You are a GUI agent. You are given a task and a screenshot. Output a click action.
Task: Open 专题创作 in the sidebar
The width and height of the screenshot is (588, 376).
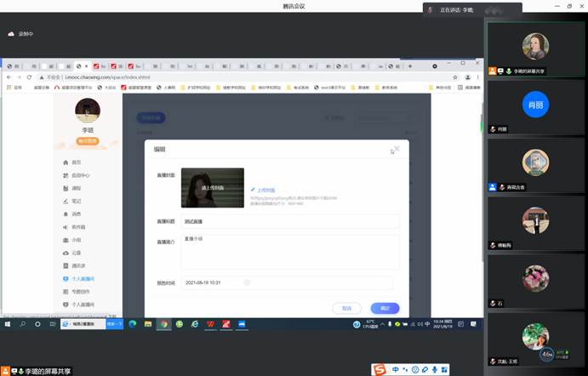(x=80, y=291)
